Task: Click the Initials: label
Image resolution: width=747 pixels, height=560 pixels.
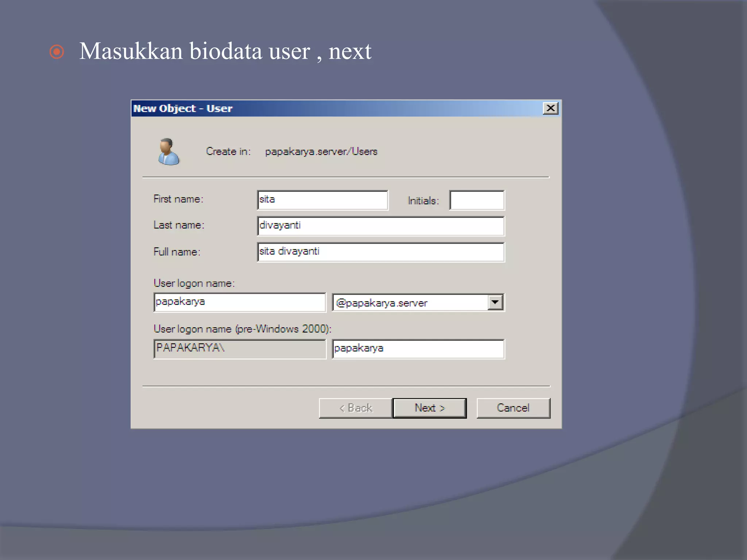Action: point(423,201)
